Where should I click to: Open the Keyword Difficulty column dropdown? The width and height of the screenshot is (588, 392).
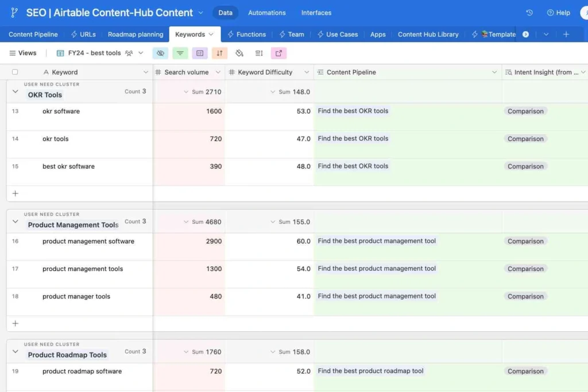coord(307,72)
